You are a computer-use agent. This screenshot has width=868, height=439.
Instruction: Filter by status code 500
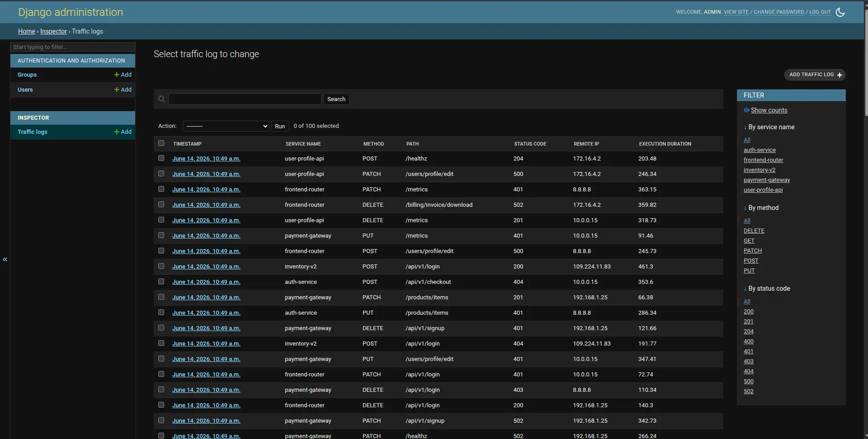pos(749,381)
